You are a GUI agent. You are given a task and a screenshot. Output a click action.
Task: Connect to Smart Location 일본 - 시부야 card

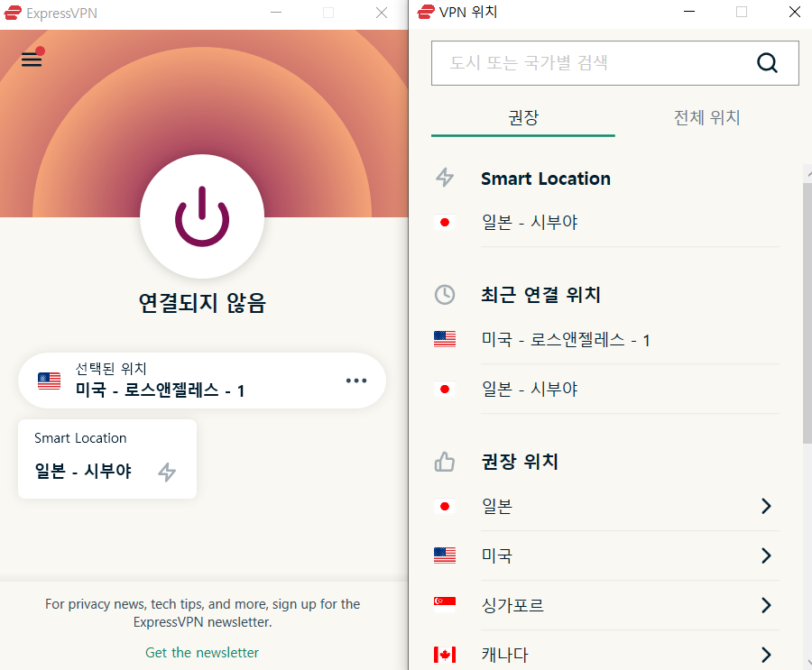[x=107, y=459]
